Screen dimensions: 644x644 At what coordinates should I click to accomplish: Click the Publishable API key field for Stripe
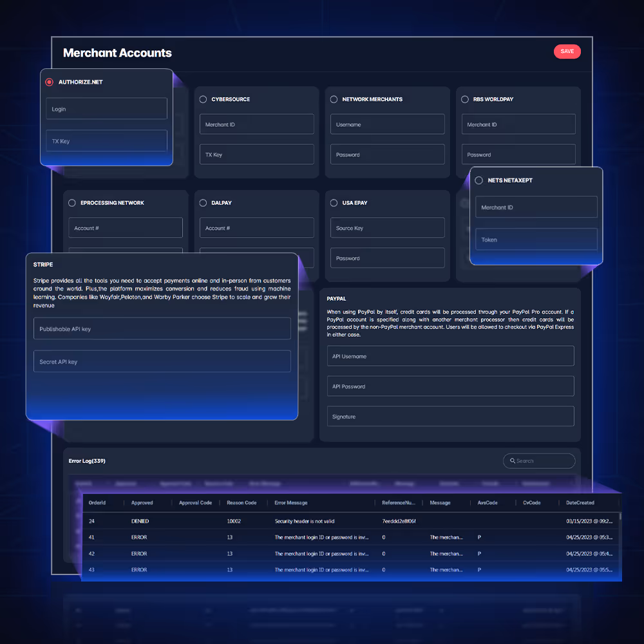(x=162, y=328)
